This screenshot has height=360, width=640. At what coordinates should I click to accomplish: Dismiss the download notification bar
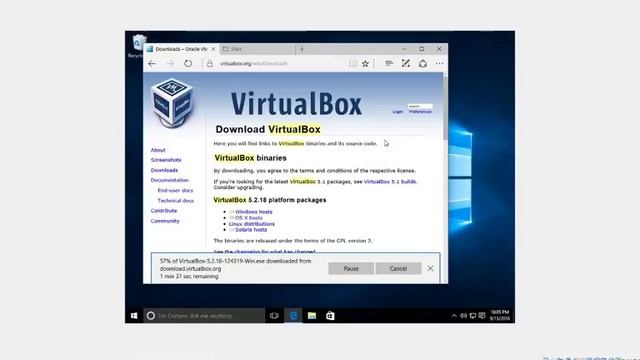(x=430, y=269)
